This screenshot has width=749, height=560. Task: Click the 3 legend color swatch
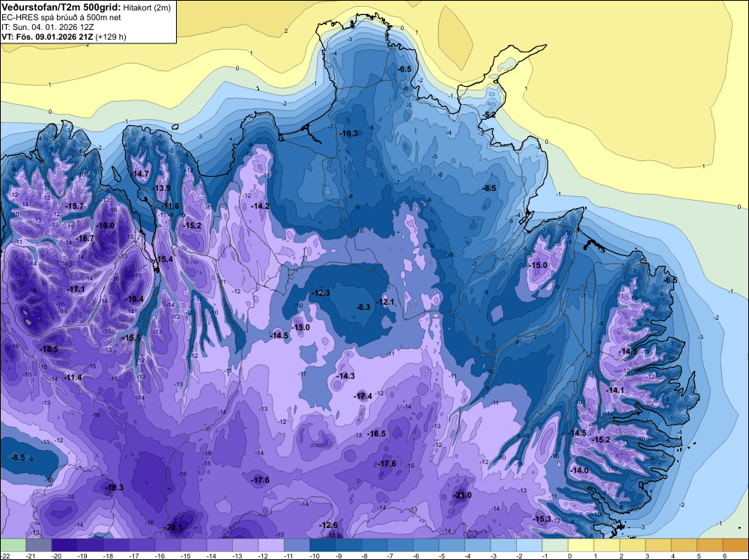(658, 545)
